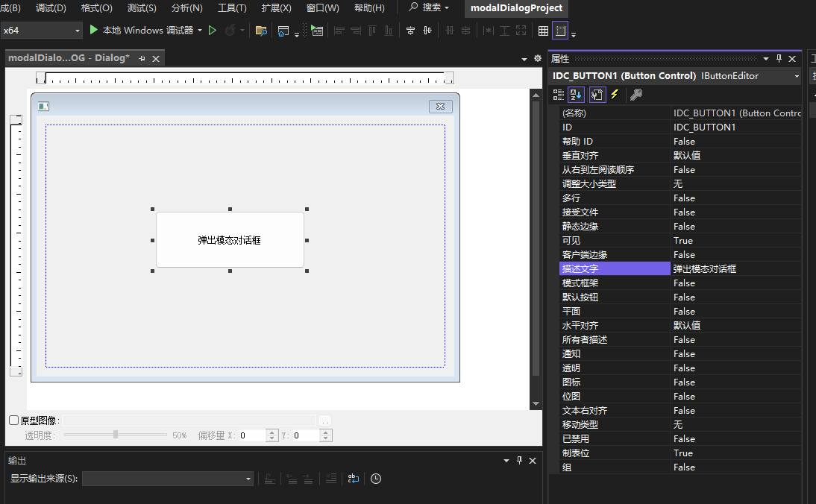The width and height of the screenshot is (816, 504).
Task: Sort properties alphabetically in Properties panel
Action: (x=575, y=94)
